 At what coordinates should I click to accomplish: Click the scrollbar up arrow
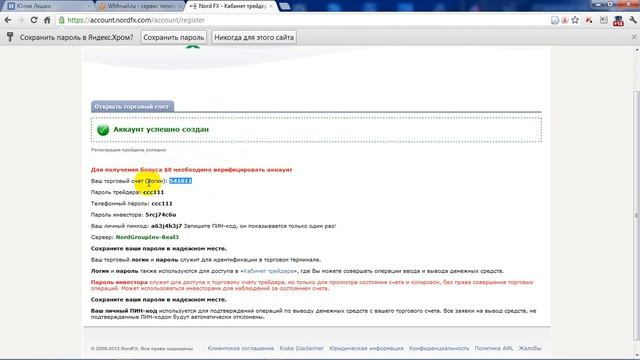(x=636, y=50)
